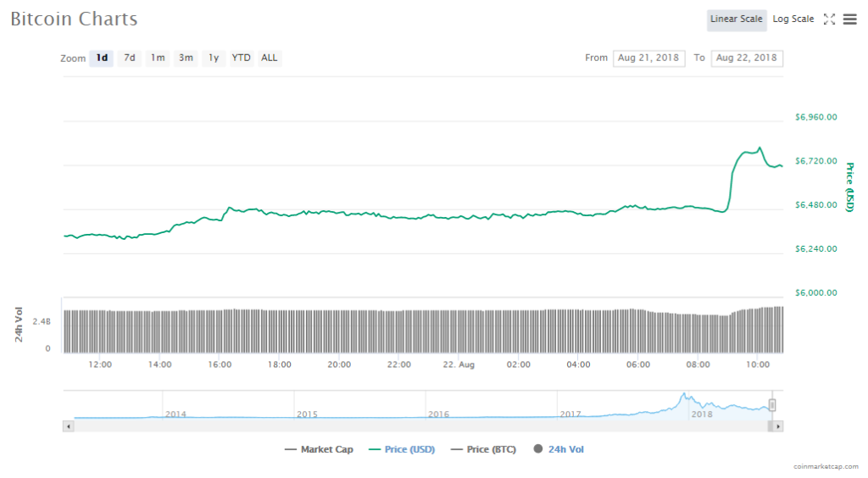Select YTD zoom range
Image resolution: width=868 pixels, height=478 pixels.
click(242, 58)
